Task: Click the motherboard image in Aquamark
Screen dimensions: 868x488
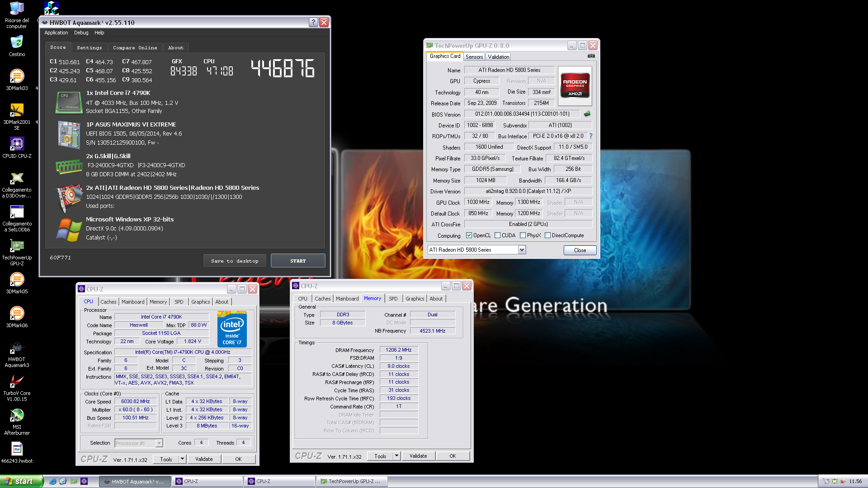Action: click(x=69, y=135)
